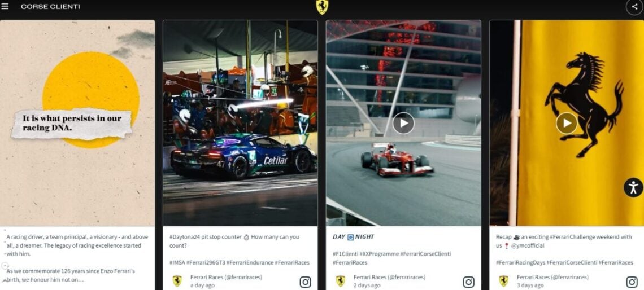Click Ferrari avatar on the 3 days ago post
644x290 pixels.
coord(503,281)
